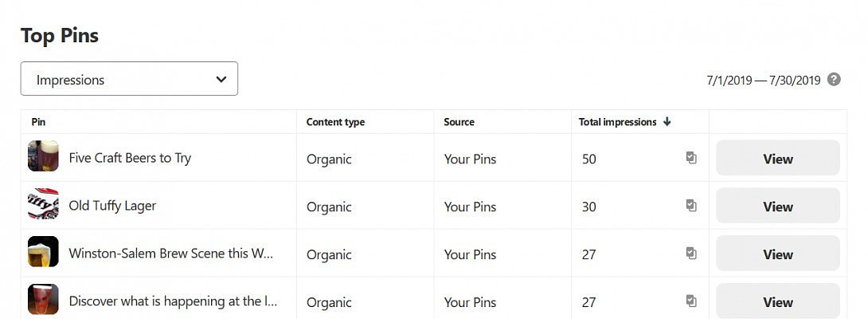Viewport: 868px width, 319px height.
Task: View the Five Craft Beers to Try pin
Action: tap(777, 158)
